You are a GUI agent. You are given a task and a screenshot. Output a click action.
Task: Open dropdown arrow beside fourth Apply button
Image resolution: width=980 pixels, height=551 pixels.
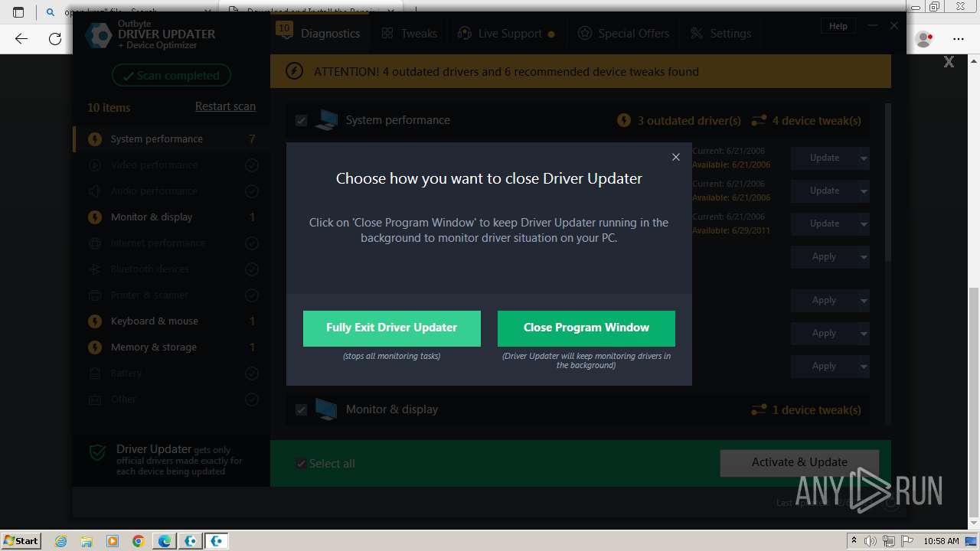point(864,367)
